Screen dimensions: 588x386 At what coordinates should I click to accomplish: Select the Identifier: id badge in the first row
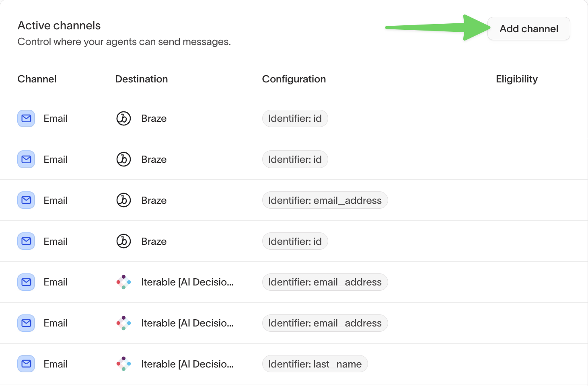(x=295, y=118)
